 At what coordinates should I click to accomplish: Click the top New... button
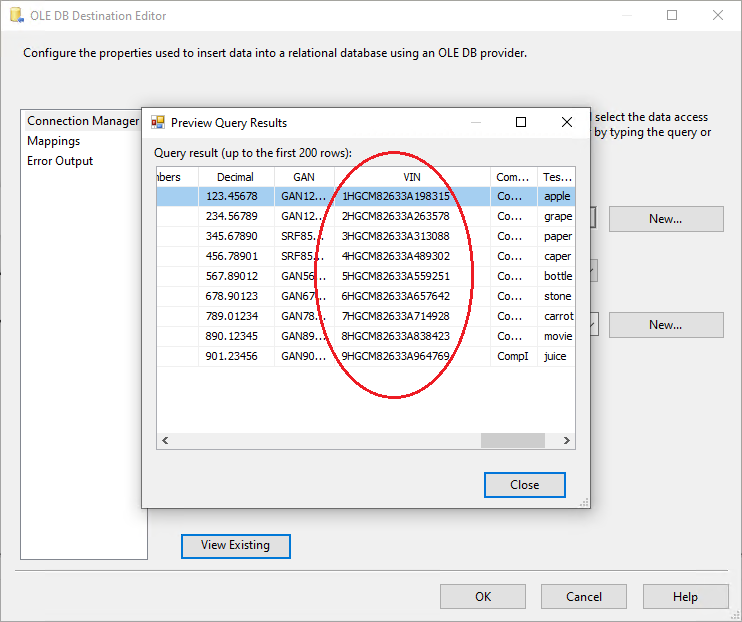click(665, 219)
